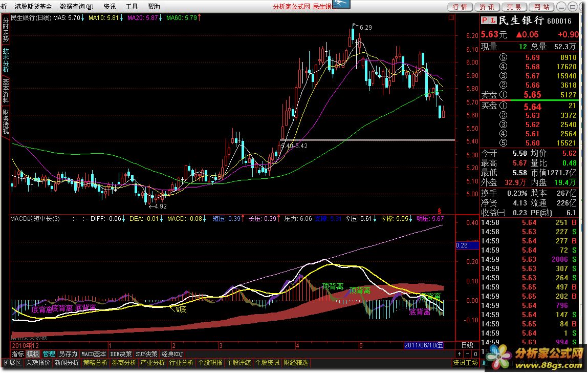Open the 新闻分析 tab
The image size is (588, 373).
click(x=67, y=362)
